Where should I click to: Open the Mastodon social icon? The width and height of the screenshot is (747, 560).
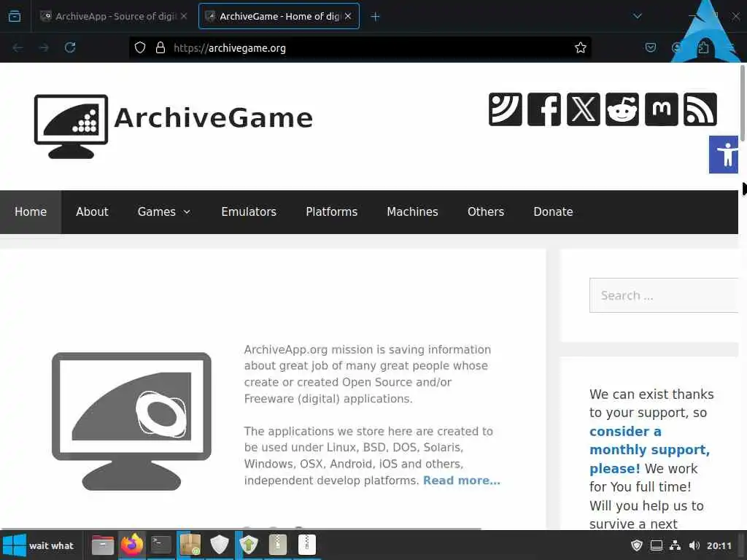tap(661, 109)
